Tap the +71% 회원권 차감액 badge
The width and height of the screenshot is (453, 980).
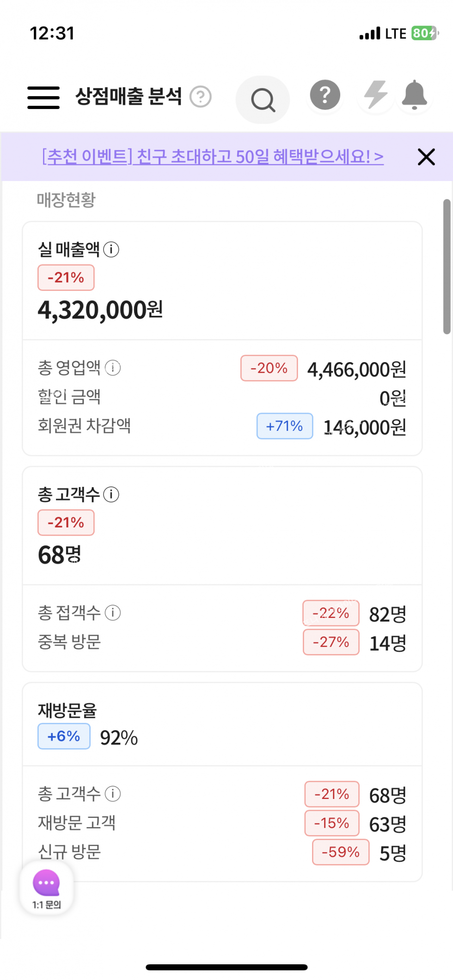pyautogui.click(x=285, y=426)
